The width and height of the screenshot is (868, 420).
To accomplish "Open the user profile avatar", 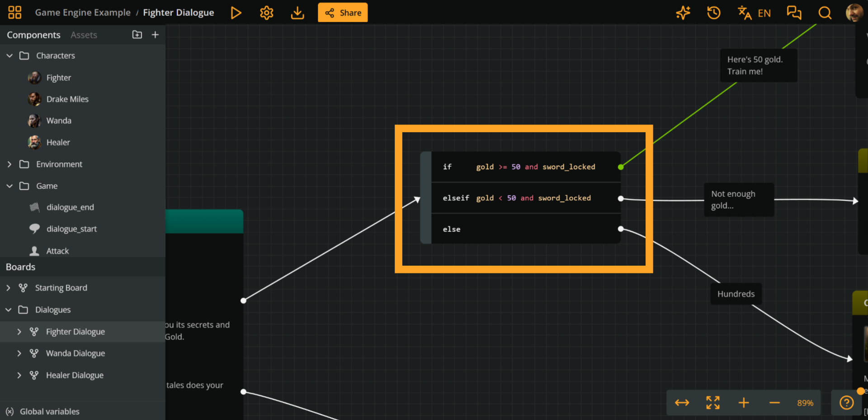I will 854,13.
